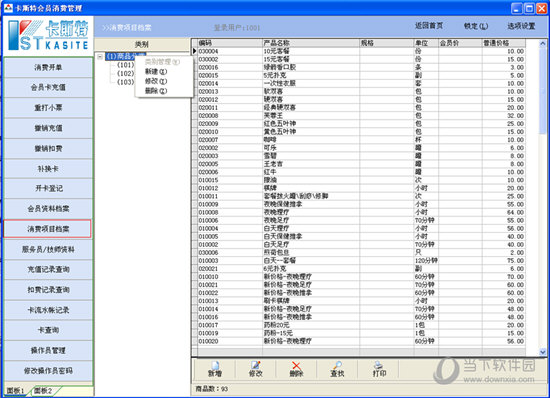Open 充值记录查询 from the sidebar

pyautogui.click(x=48, y=269)
